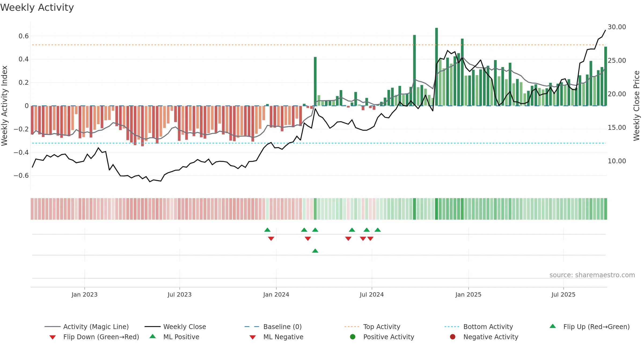Image resolution: width=644 pixels, height=362 pixels.
Task: Toggle the Top Activity legend entry
Action: click(372, 327)
